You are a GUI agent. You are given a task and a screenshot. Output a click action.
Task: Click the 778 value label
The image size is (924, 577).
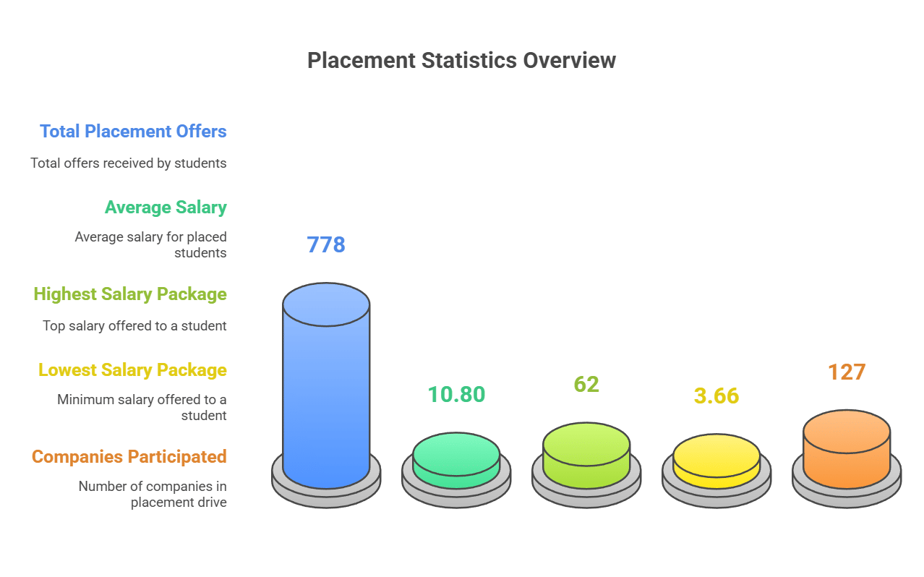(x=325, y=244)
